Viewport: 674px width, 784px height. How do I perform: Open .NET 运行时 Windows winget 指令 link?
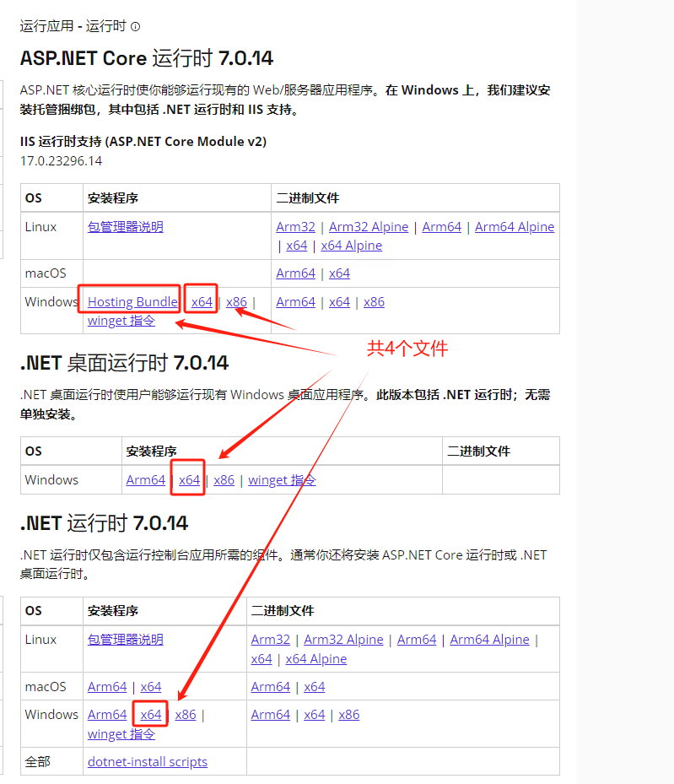coord(121,734)
